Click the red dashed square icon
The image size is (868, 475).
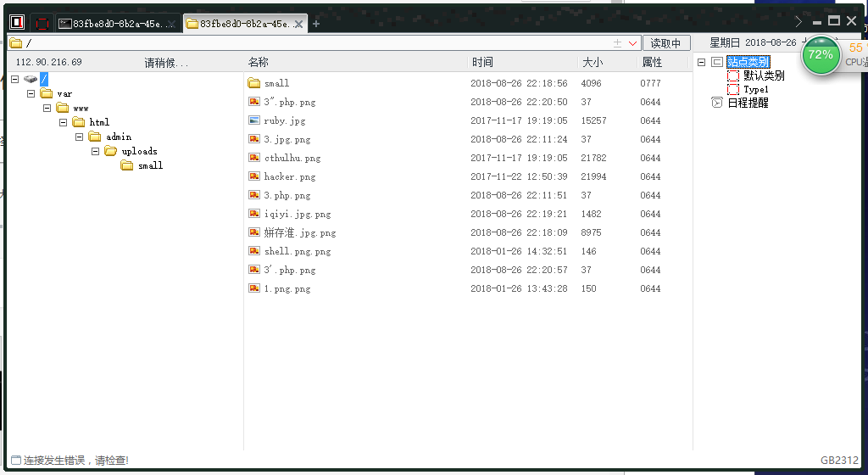pyautogui.click(x=42, y=23)
